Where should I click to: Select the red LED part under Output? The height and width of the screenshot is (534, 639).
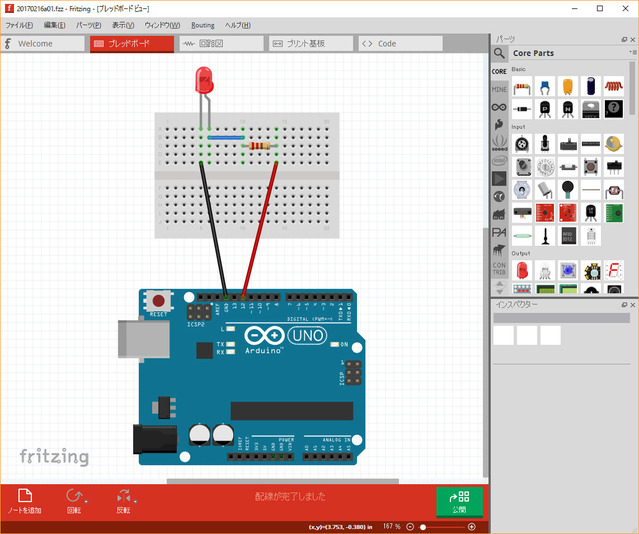pyautogui.click(x=522, y=270)
